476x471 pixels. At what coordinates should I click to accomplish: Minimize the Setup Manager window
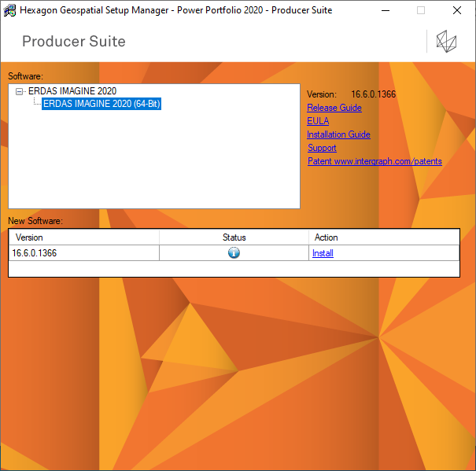point(386,11)
